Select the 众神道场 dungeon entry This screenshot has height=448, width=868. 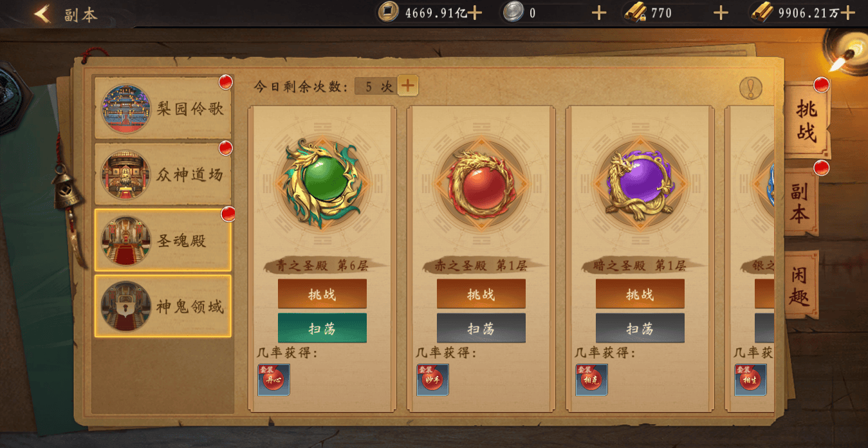coord(163,174)
